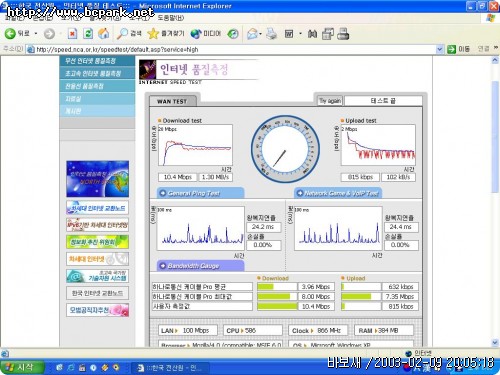Open the orange 차세대 인터넷 banner
The height and width of the screenshot is (375, 500).
tap(97, 259)
